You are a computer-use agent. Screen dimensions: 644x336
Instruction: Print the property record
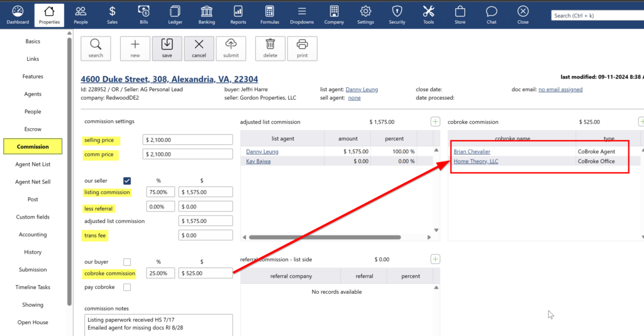click(303, 48)
